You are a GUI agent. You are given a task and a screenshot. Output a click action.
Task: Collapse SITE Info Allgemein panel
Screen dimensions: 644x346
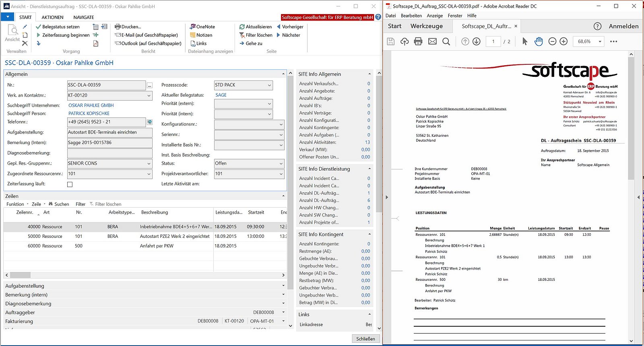tap(369, 74)
